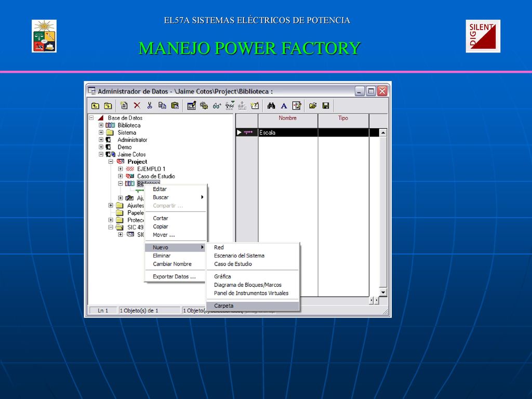This screenshot has width=532, height=399.
Task: Click the university crest logo
Action: coord(44,36)
